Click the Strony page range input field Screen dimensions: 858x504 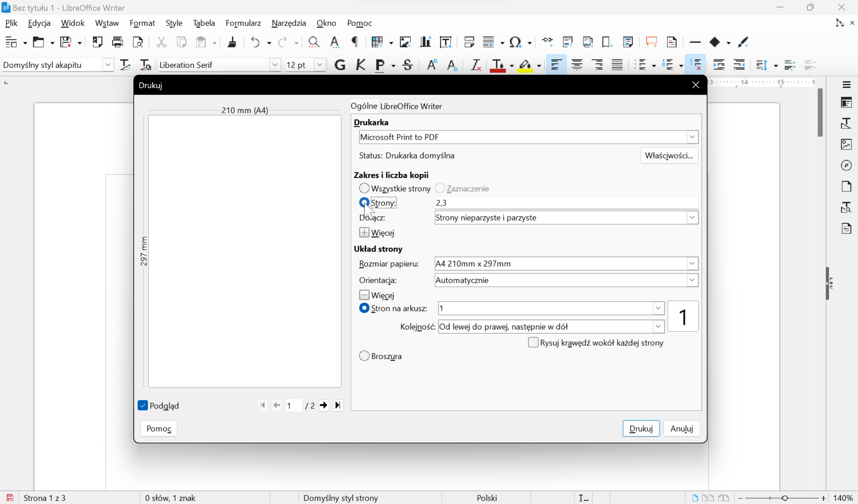tap(566, 202)
